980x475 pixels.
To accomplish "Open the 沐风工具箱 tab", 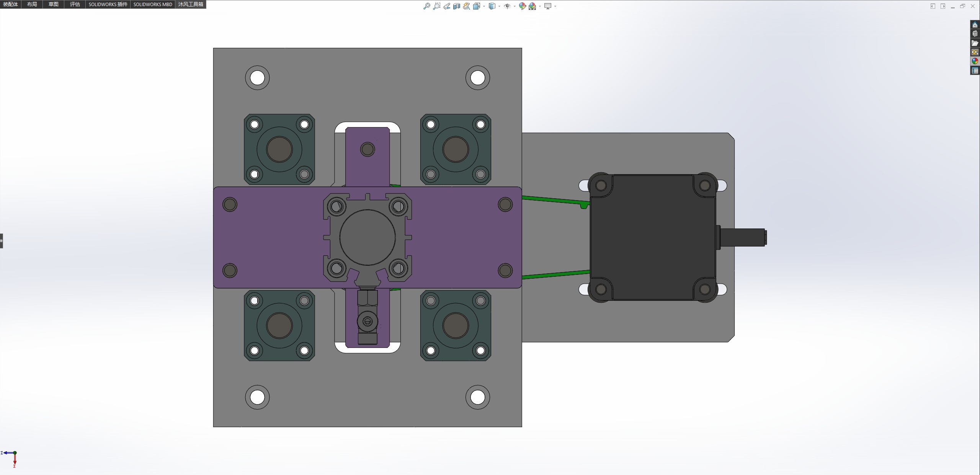I will point(191,4).
